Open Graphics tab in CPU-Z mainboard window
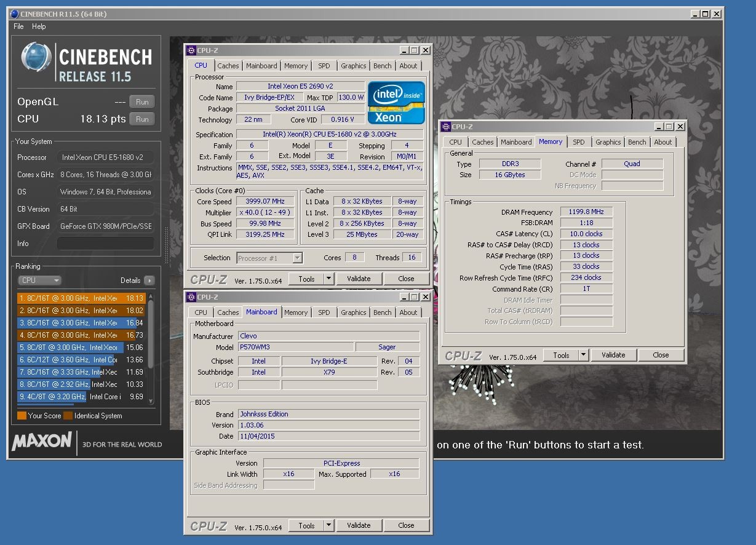Screen dimensions: 756x545 (354, 312)
